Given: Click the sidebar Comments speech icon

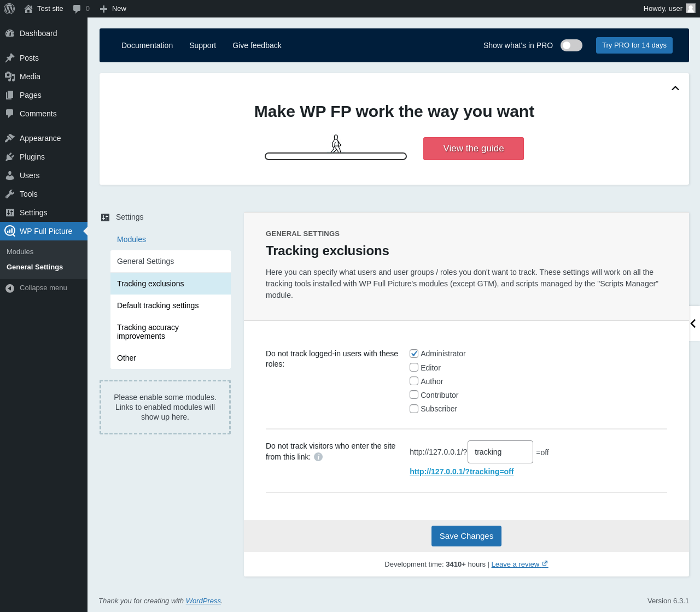Looking at the screenshot, I should click(10, 114).
